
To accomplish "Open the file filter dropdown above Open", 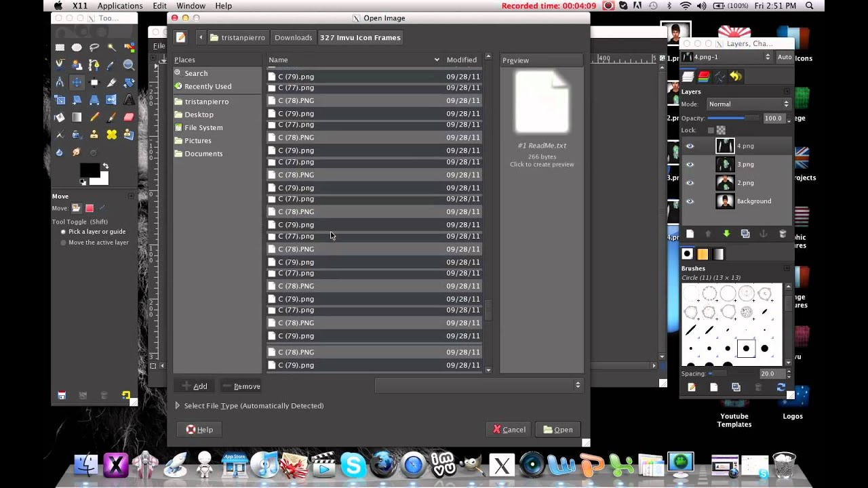I will (x=479, y=385).
